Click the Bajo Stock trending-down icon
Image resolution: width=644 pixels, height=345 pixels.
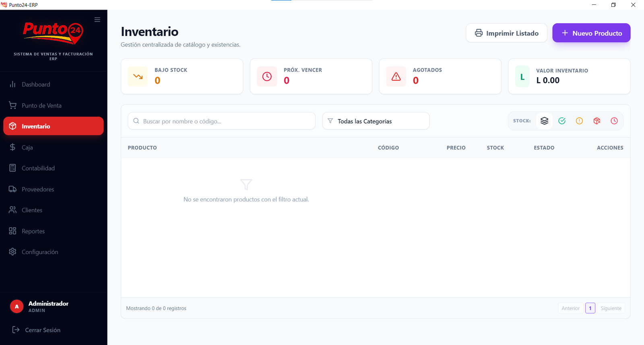point(138,76)
